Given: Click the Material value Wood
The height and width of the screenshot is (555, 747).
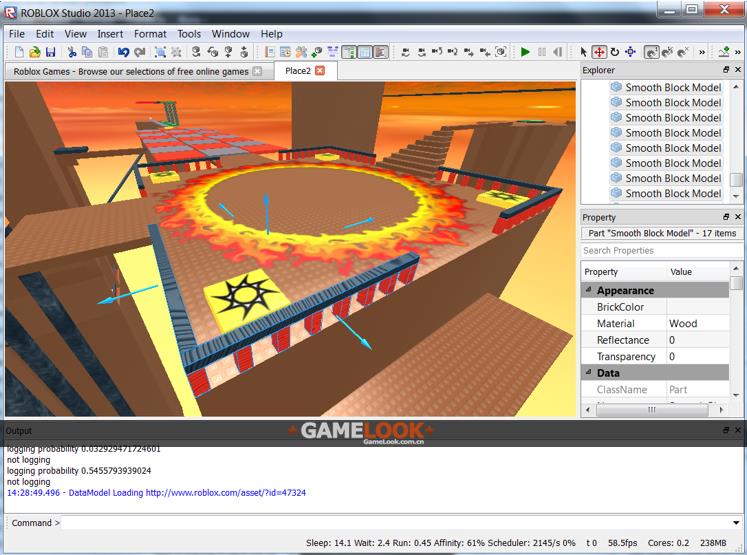Looking at the screenshot, I should tap(697, 323).
